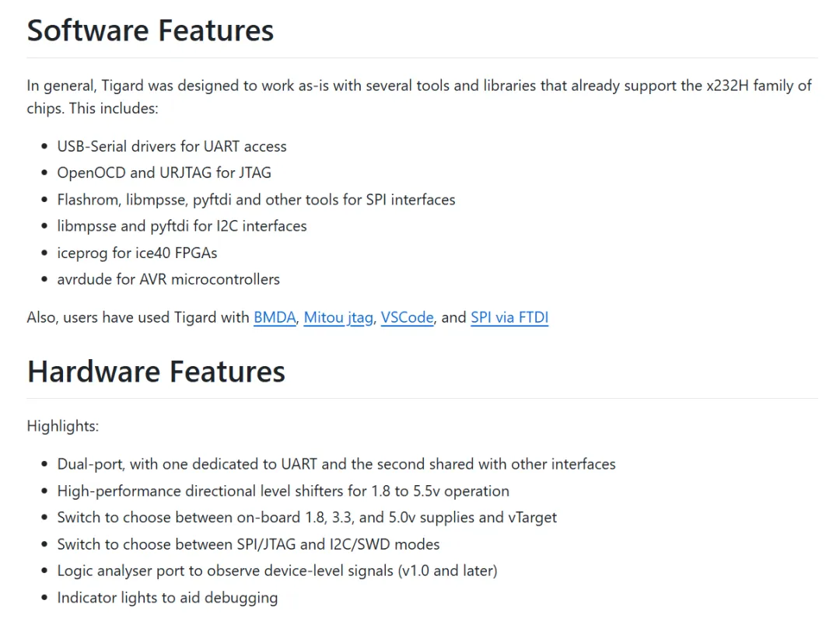The width and height of the screenshot is (840, 618).
Task: Click the on-board supplies and vTarget bullet
Action: tap(306, 517)
